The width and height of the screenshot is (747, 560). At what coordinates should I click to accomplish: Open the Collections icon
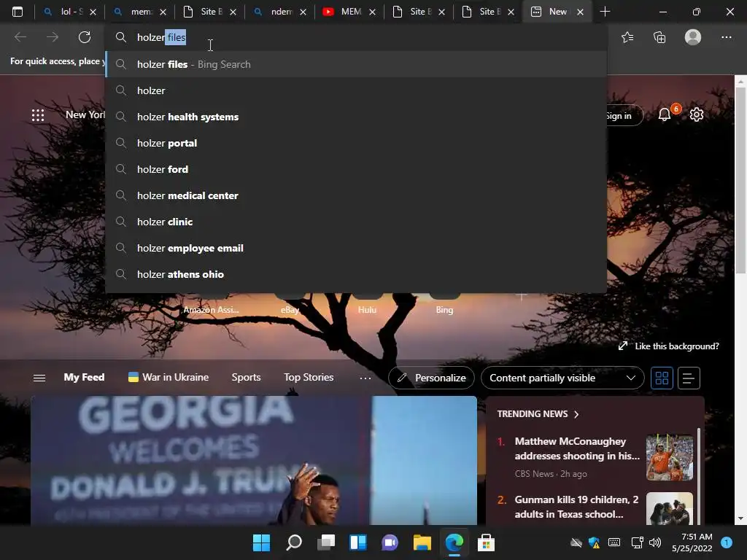click(x=659, y=37)
